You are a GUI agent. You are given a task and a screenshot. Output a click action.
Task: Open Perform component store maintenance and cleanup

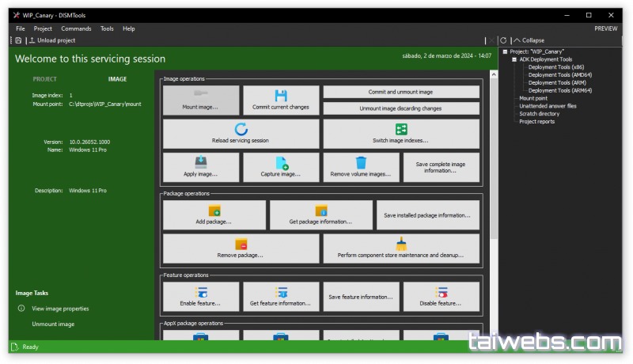pos(400,248)
